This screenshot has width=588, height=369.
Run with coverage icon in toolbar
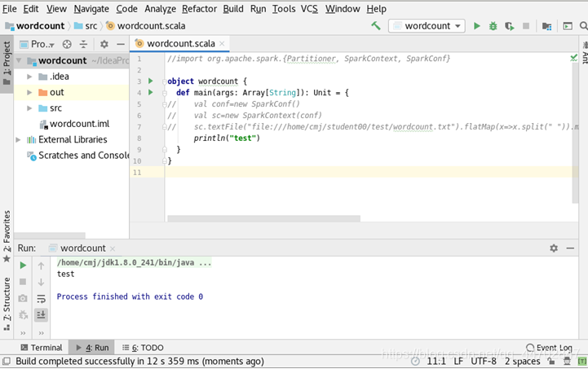pyautogui.click(x=509, y=26)
